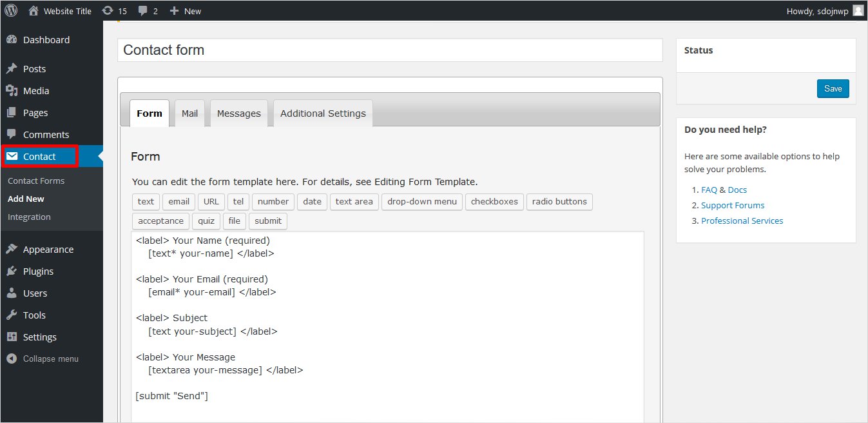Viewport: 868px width, 423px height.
Task: Open Dashboard from the sidebar
Action: [46, 40]
